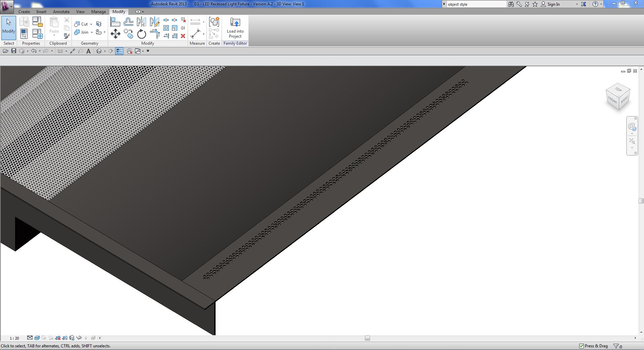This screenshot has width=644, height=350.
Task: Click the Match Type Properties paintbrush icon
Action: tap(67, 36)
